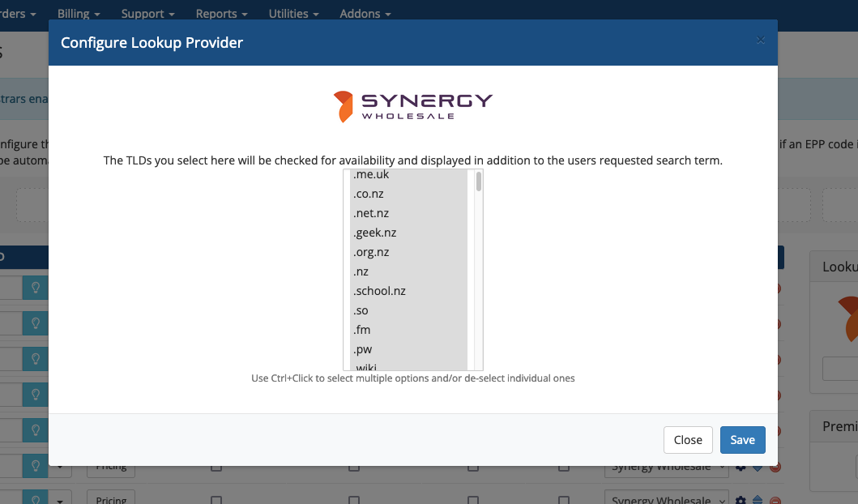Click the topmost lightbulb icon on left
Image resolution: width=858 pixels, height=504 pixels.
click(35, 288)
